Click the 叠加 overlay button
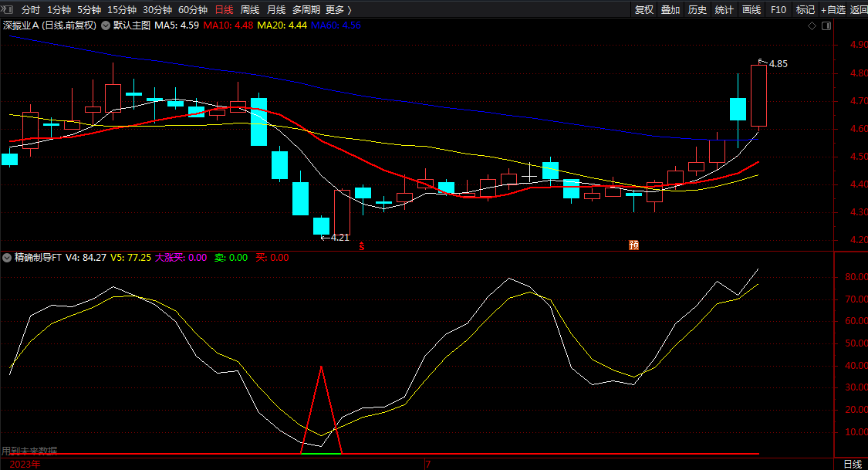Viewport: 868px width, 470px height. [670, 10]
